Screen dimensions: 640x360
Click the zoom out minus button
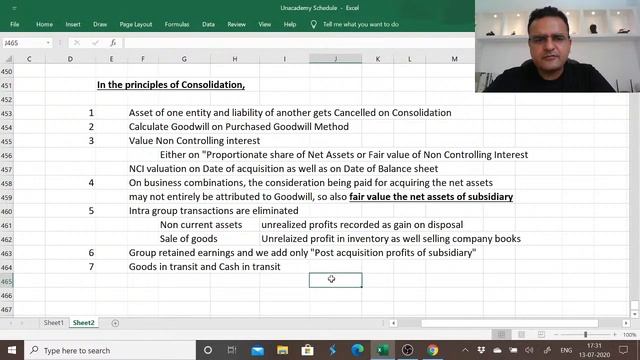(556, 335)
